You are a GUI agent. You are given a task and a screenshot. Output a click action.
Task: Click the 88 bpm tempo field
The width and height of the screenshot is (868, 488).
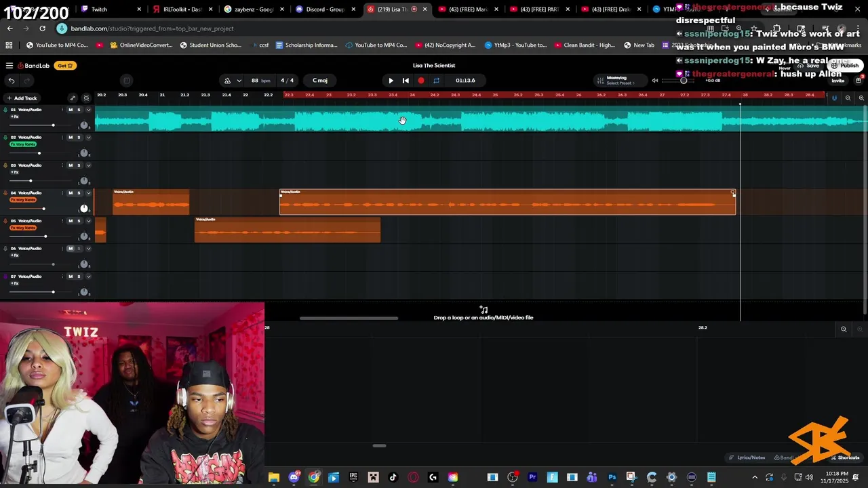tap(260, 81)
